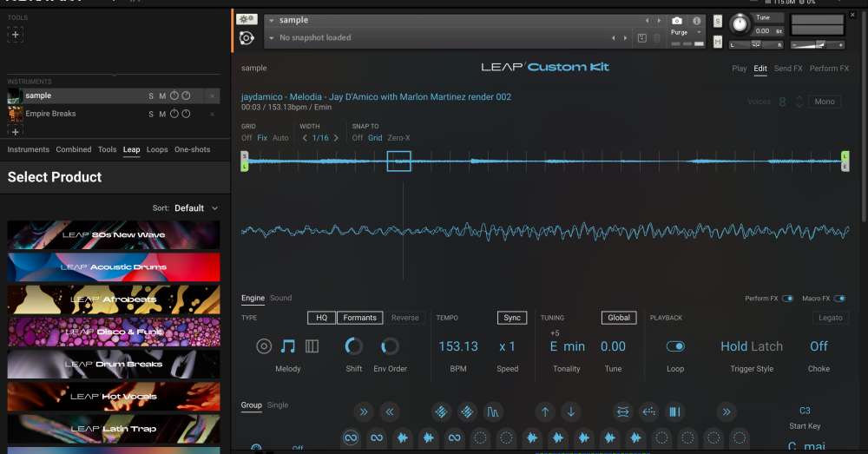
Task: Open the E min Tonality selector
Action: pos(568,346)
